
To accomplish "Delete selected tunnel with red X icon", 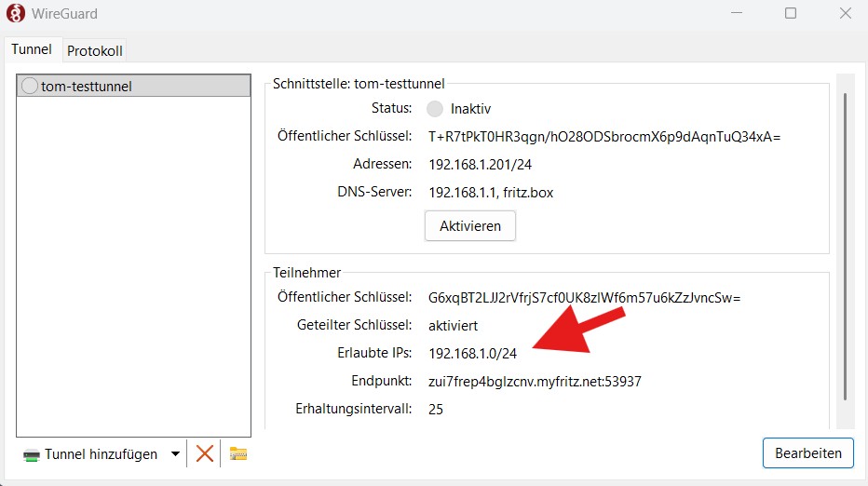I will tap(204, 454).
